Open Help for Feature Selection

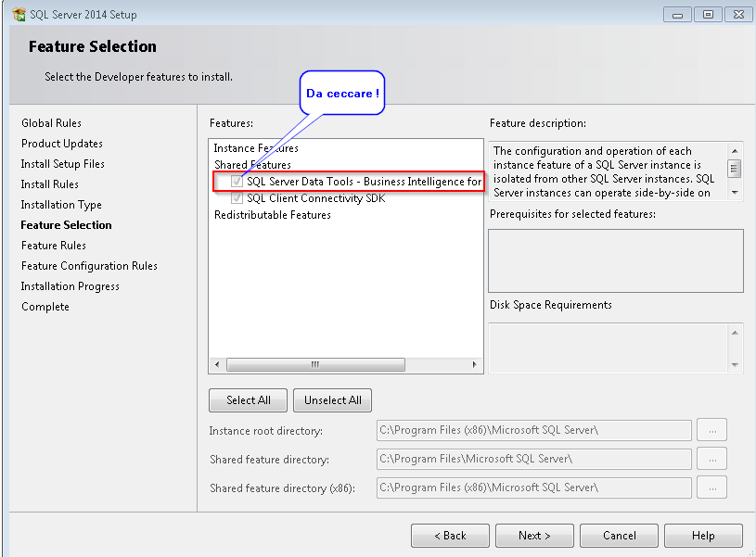coord(703,535)
